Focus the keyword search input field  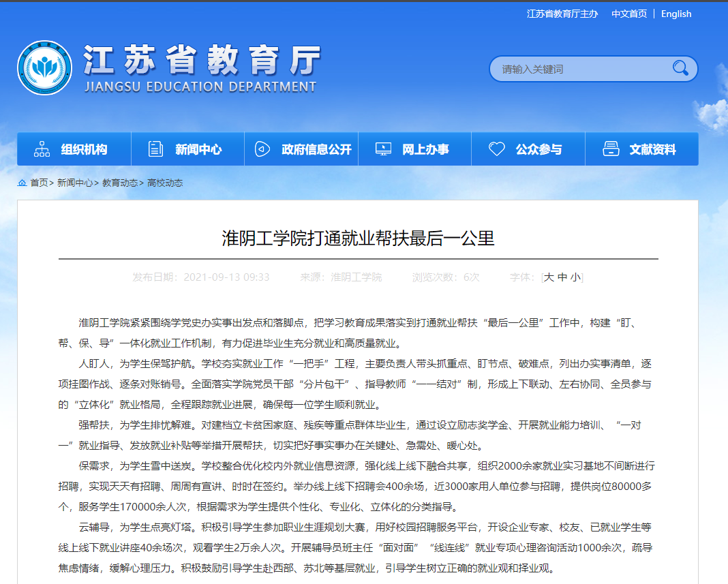579,69
